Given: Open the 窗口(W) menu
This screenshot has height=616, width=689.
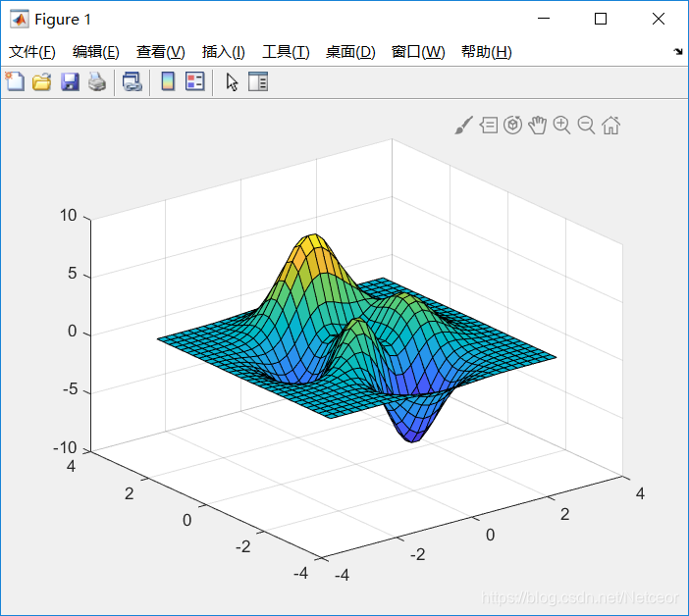Looking at the screenshot, I should [418, 52].
